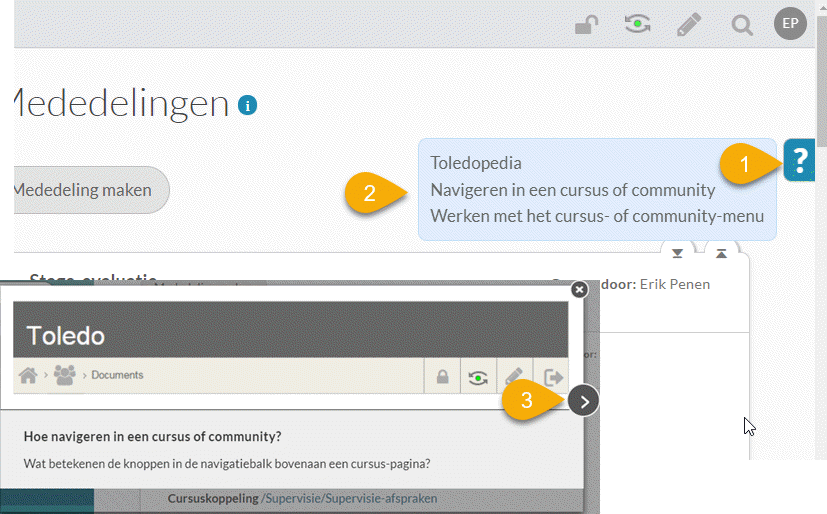Click the group people icon in breadcrumb

pyautogui.click(x=65, y=375)
